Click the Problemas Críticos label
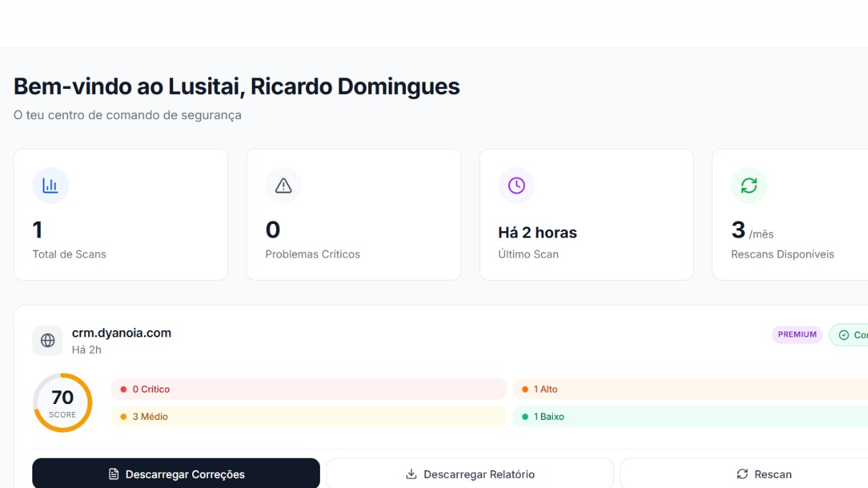 pyautogui.click(x=313, y=254)
